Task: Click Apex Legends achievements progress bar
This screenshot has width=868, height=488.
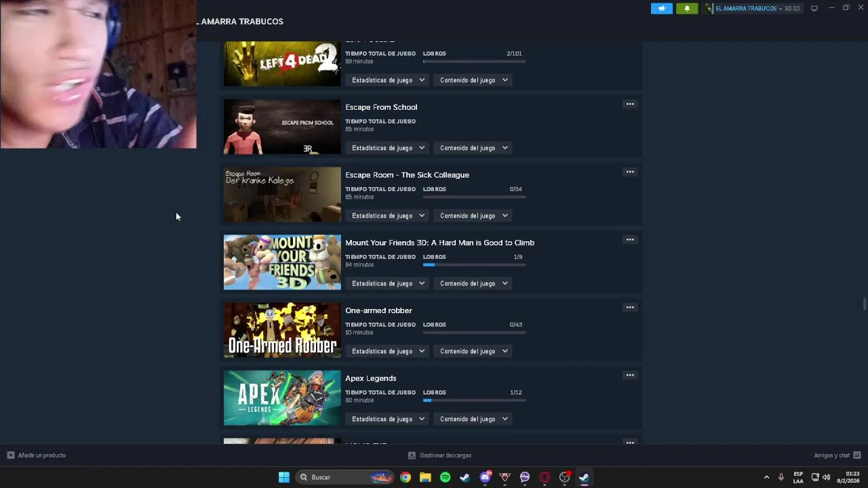Action: click(x=474, y=401)
